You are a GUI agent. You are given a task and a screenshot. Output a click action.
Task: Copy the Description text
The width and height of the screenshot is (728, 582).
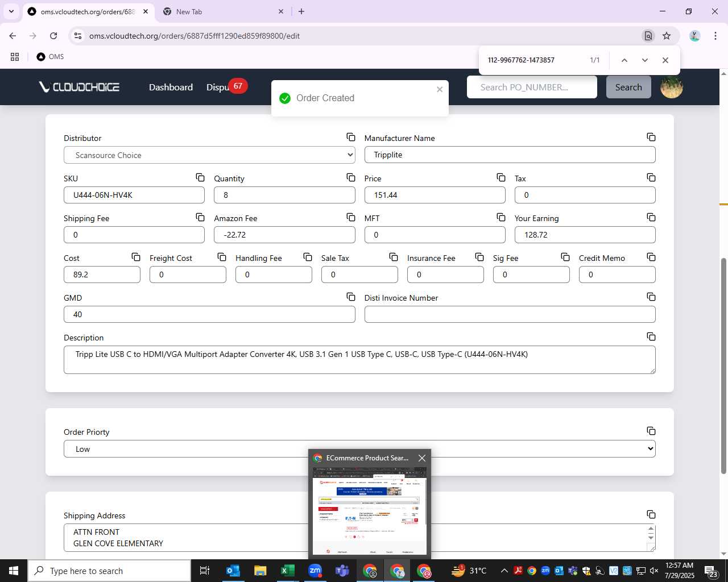(x=651, y=337)
